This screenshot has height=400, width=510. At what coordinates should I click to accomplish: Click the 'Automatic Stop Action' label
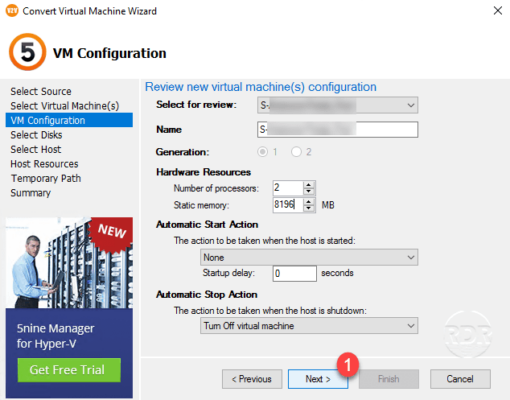(x=207, y=294)
